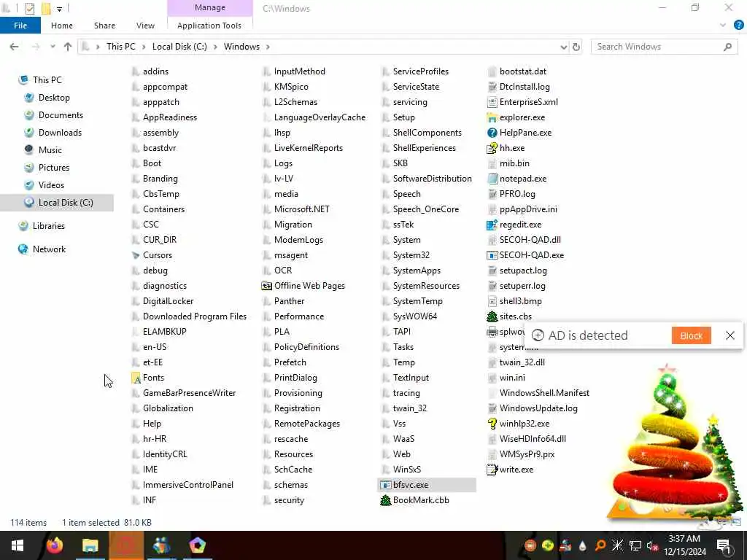Select the EnterpriseS.xml file icon
The width and height of the screenshot is (747, 560).
point(492,102)
